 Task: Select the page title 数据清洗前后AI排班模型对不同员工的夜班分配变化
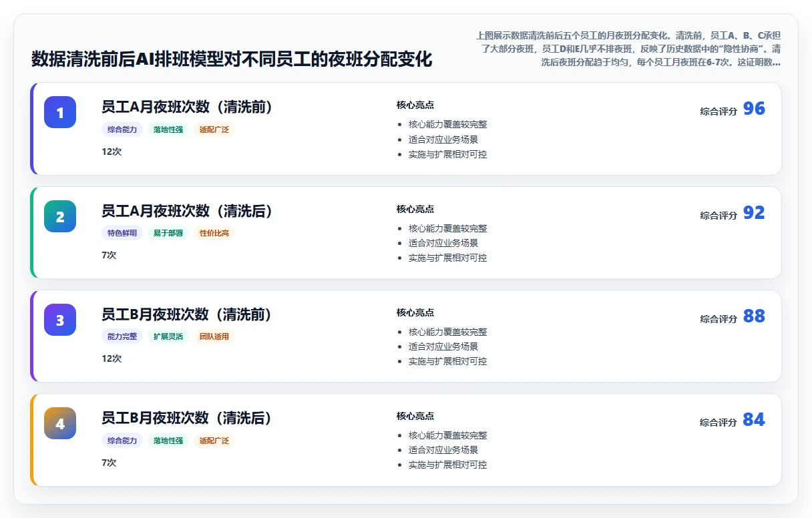232,59
